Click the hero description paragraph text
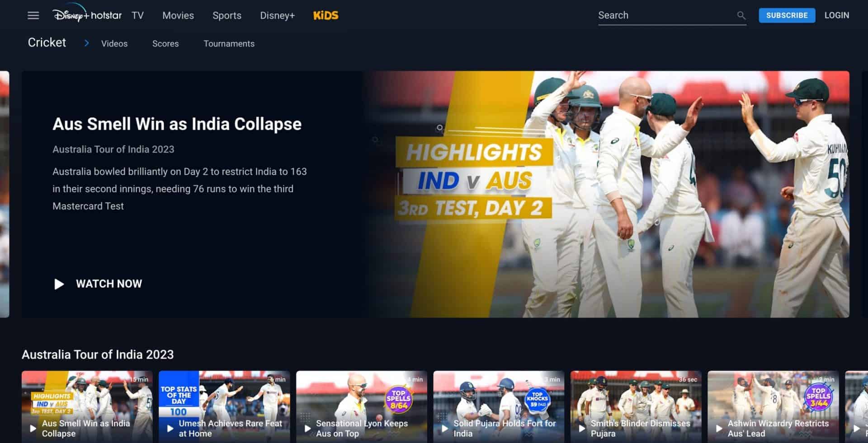Viewport: 868px width, 443px height. (179, 189)
